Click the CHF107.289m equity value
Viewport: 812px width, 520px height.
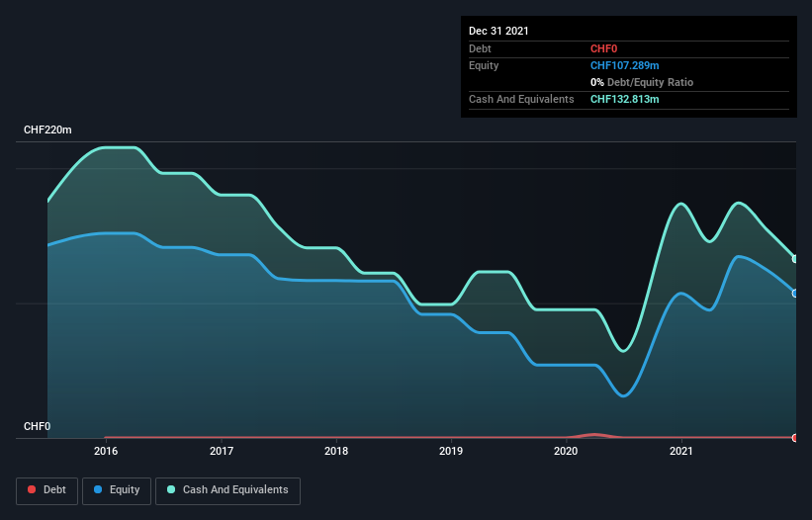624,65
